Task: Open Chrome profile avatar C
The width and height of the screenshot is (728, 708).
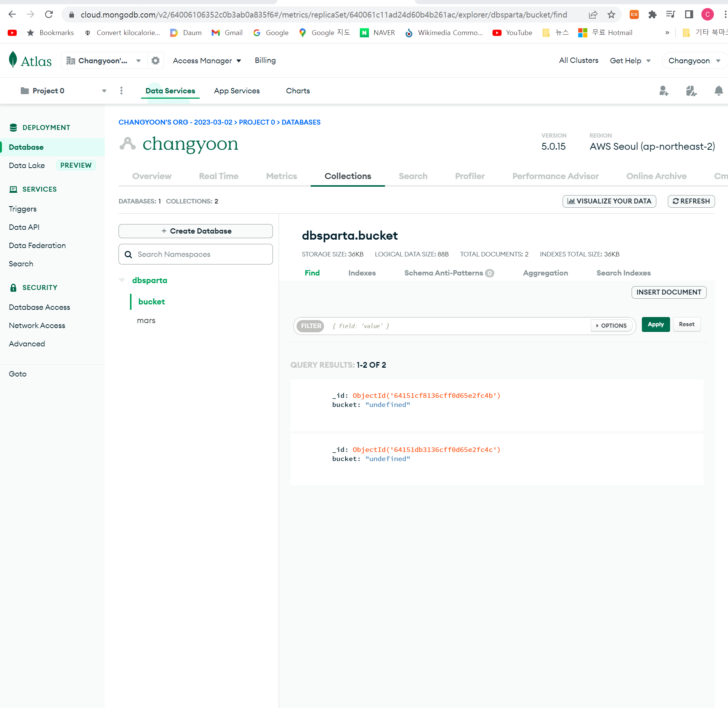Action: pos(707,14)
